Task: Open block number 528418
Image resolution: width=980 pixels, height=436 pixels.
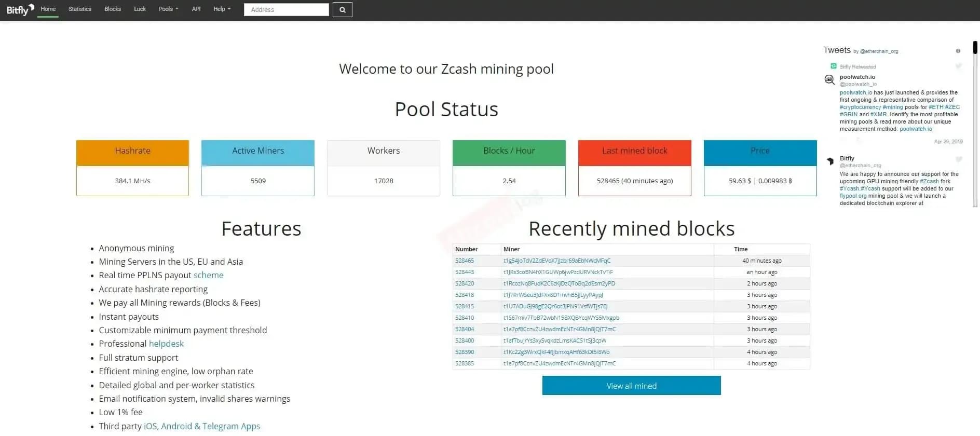Action: coord(465,295)
